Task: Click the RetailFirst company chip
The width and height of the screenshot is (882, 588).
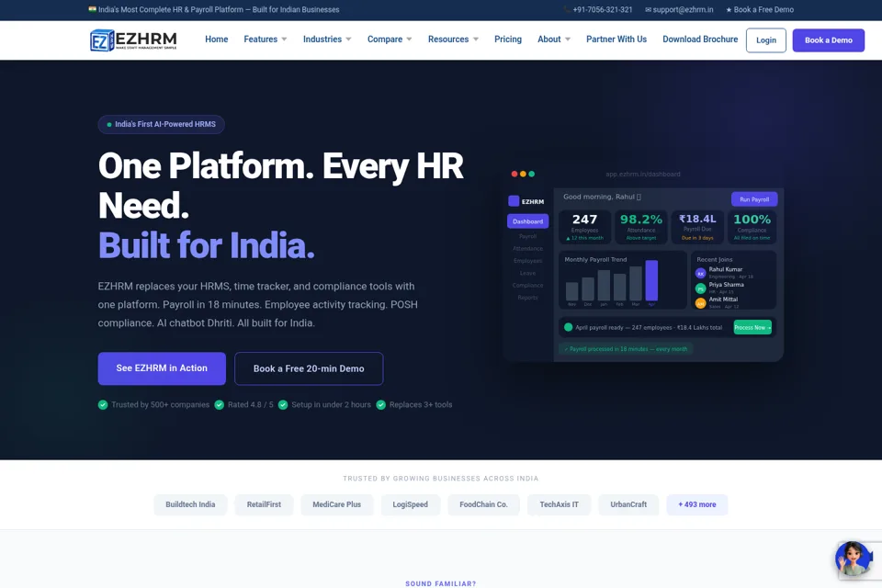Action: (x=264, y=504)
